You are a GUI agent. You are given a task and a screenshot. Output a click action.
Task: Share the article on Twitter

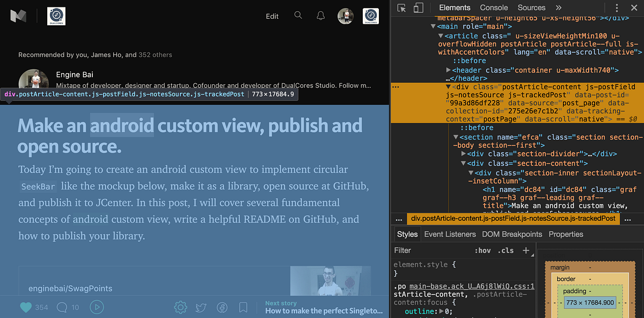(x=201, y=307)
